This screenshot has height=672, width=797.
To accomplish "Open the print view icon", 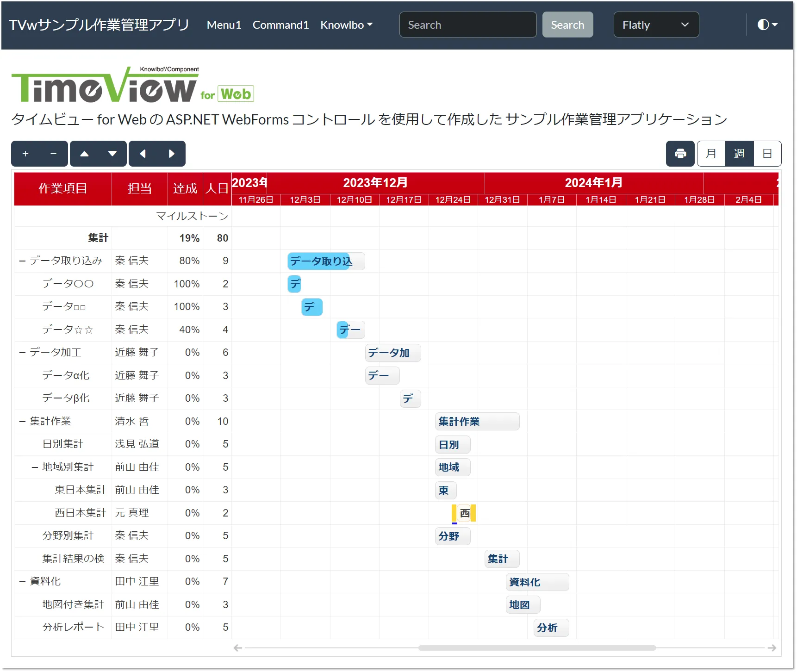I will pos(680,153).
